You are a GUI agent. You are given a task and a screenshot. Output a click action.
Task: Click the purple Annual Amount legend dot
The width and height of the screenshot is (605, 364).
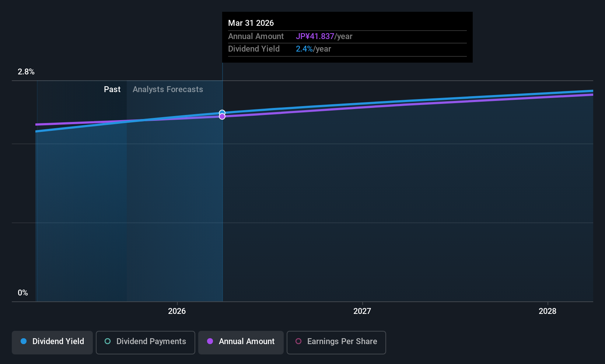pyautogui.click(x=210, y=341)
